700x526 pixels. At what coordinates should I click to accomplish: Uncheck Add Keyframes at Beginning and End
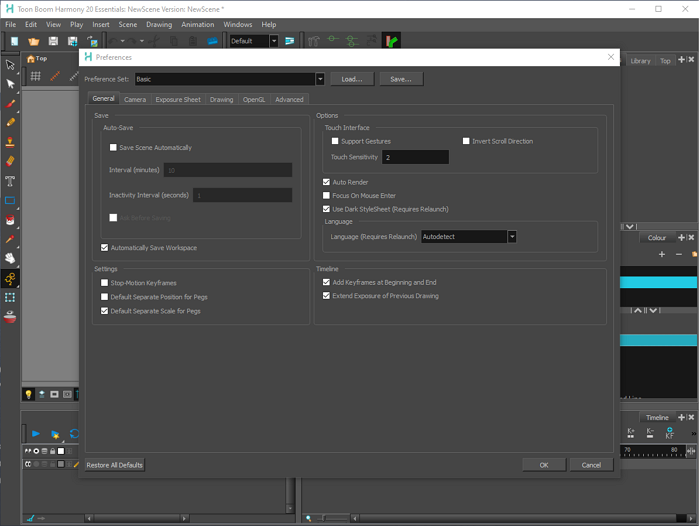[x=326, y=282]
